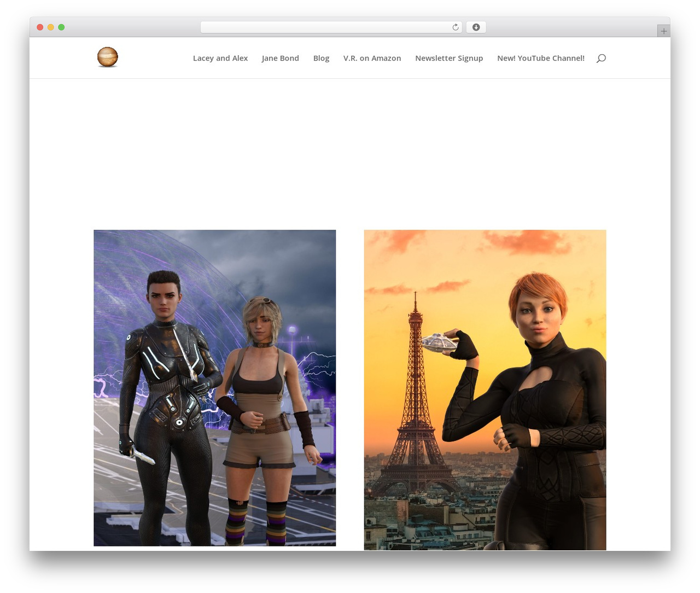Open the Lacey and Alex menu item
Image resolution: width=700 pixels, height=593 pixels.
[x=220, y=58]
